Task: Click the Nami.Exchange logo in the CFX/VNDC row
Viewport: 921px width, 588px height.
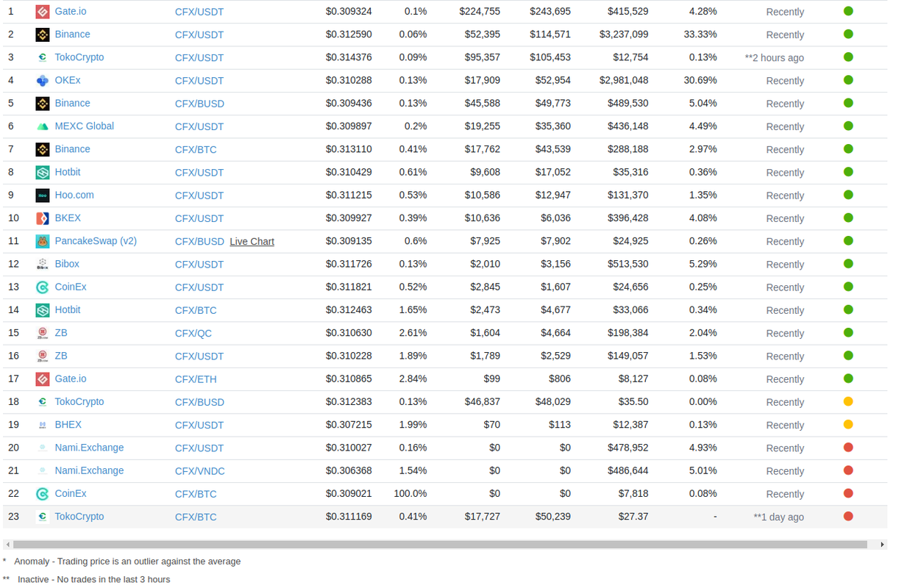Action: [x=43, y=471]
